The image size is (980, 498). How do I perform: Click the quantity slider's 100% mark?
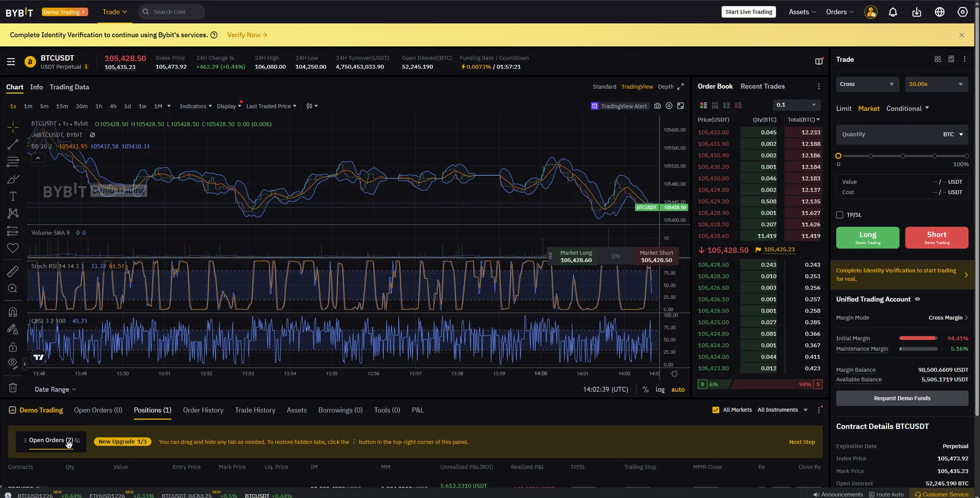click(x=966, y=156)
